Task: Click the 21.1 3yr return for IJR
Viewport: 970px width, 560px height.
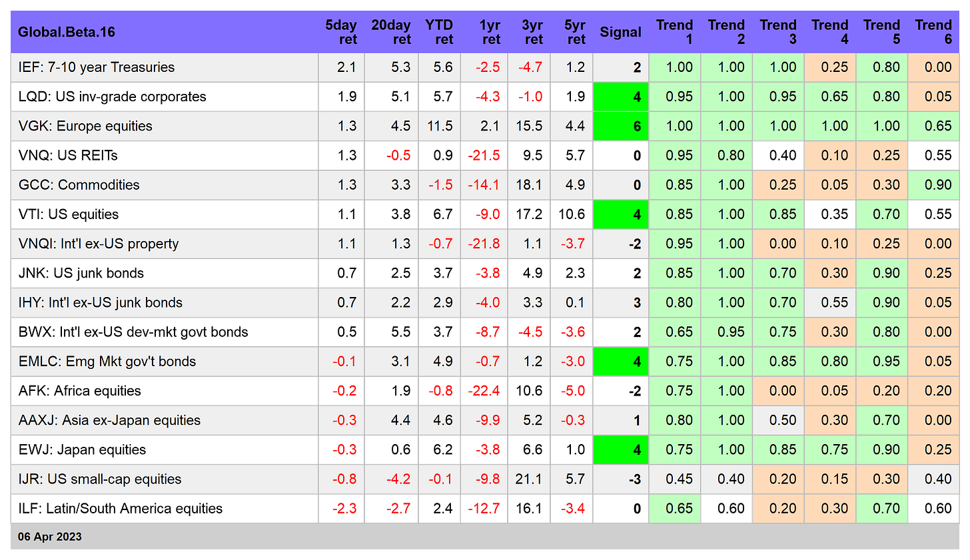Action: pyautogui.click(x=529, y=479)
